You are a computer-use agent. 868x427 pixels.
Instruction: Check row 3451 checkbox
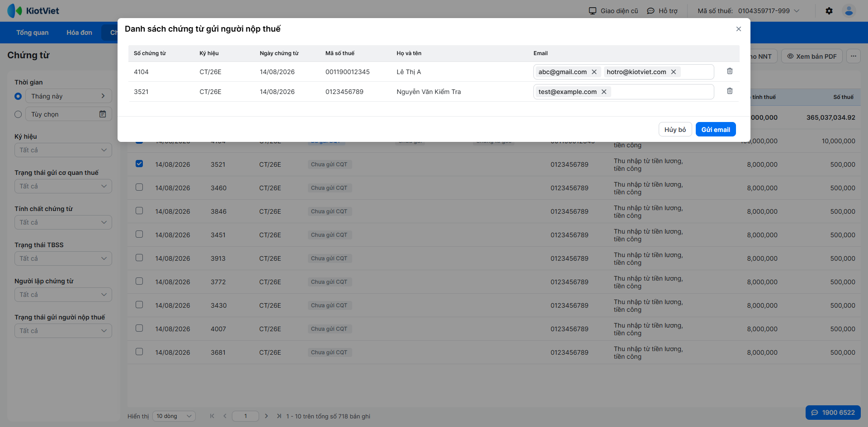click(139, 234)
